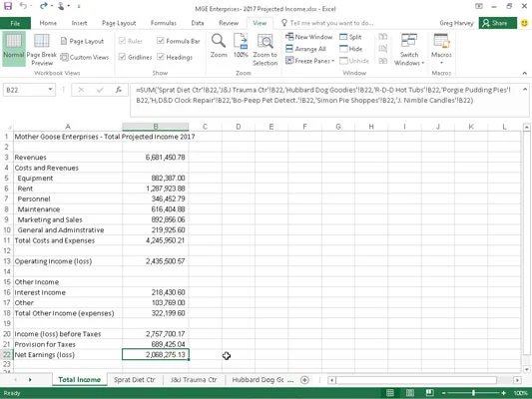Open the Name Box dropdown arrow
This screenshot has height=399, width=532.
50,90
